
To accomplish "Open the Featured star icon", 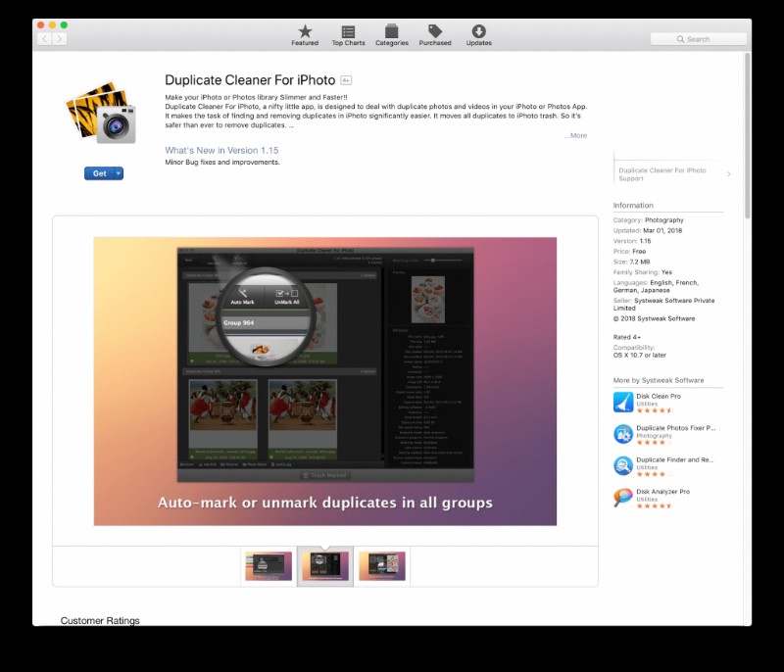I will coord(305,31).
